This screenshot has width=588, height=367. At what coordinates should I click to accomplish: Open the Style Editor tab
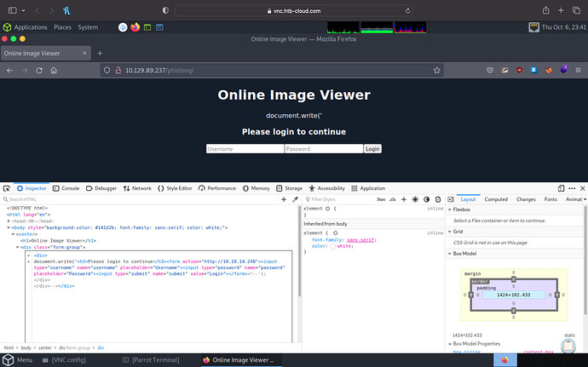point(175,188)
